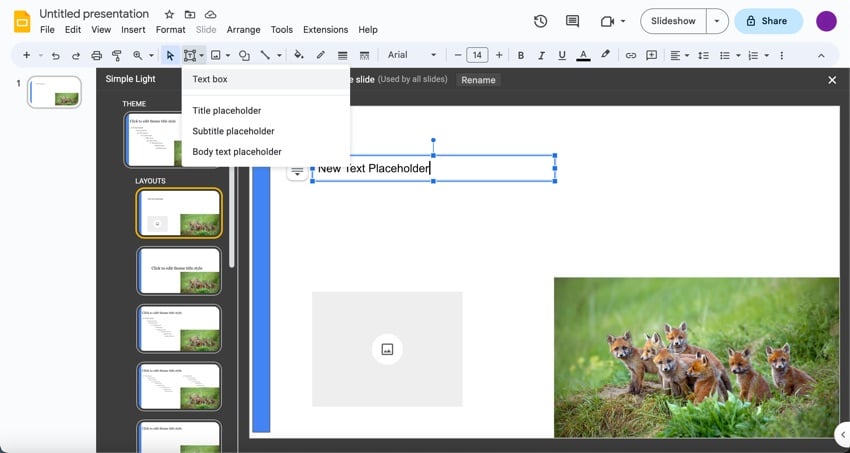Click the undo arrow
The height and width of the screenshot is (453, 850).
(x=55, y=55)
